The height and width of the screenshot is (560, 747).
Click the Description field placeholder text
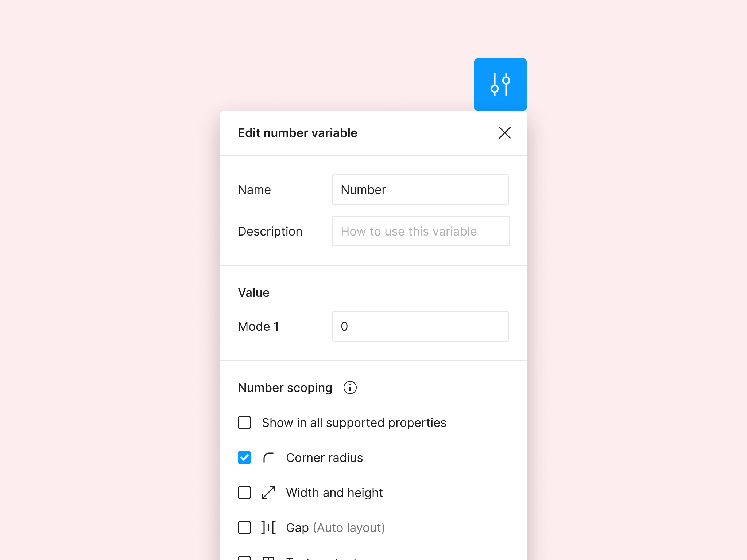pos(409,231)
